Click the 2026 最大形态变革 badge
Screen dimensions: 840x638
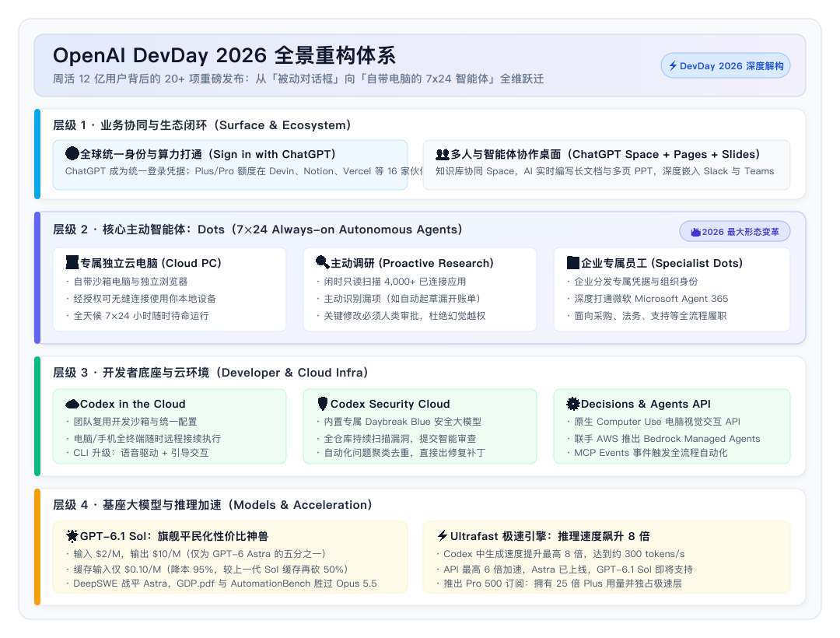pyautogui.click(x=734, y=231)
